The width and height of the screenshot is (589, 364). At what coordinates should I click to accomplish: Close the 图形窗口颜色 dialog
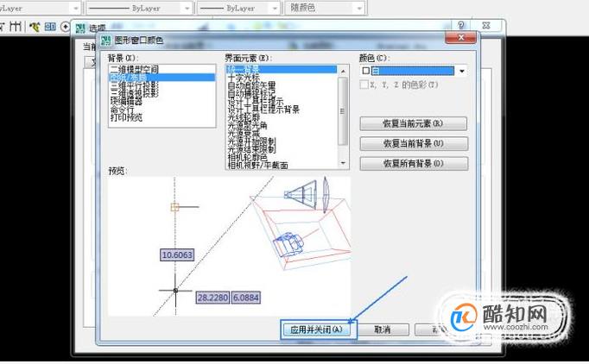tap(460, 37)
